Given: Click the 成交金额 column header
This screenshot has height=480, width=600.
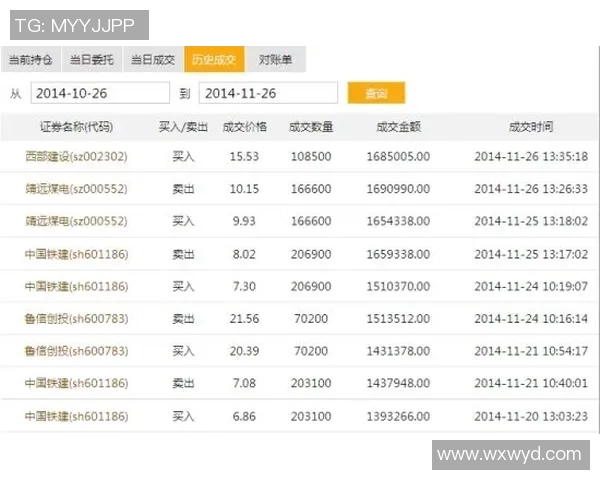Looking at the screenshot, I should click(398, 127).
